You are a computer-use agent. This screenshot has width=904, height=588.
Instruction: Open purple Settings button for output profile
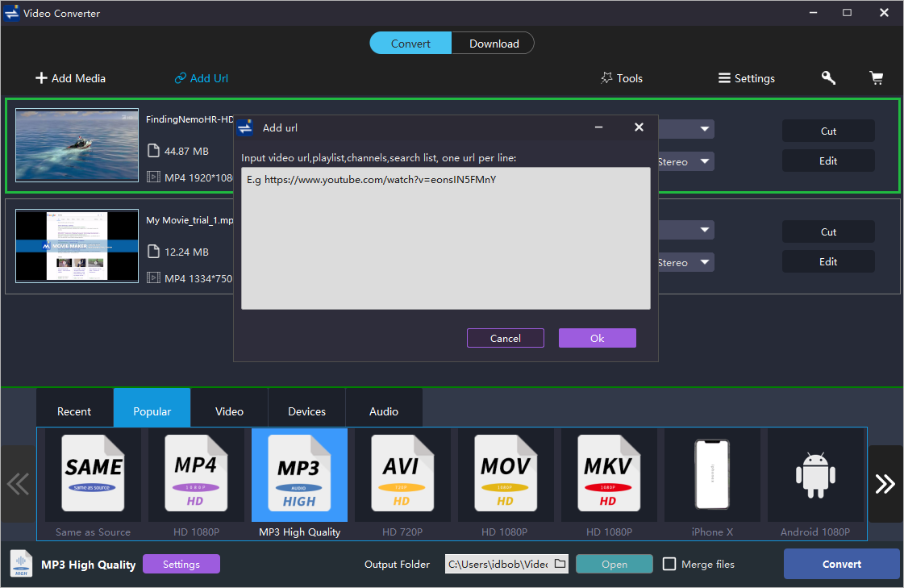[181, 564]
